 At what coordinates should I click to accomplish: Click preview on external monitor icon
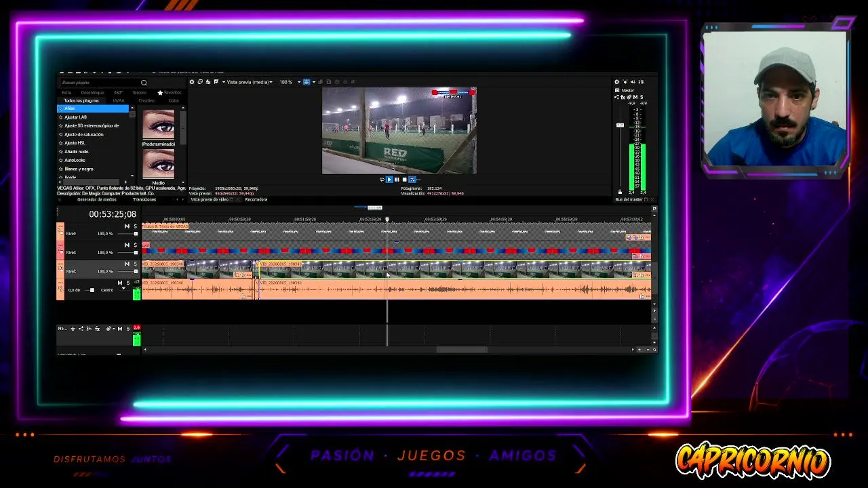(x=200, y=82)
